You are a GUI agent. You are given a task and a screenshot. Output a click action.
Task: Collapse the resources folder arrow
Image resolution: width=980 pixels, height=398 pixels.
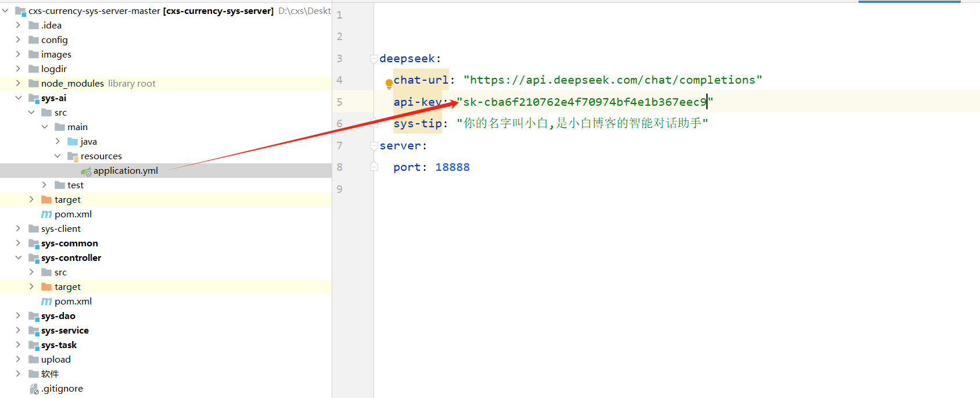(58, 156)
